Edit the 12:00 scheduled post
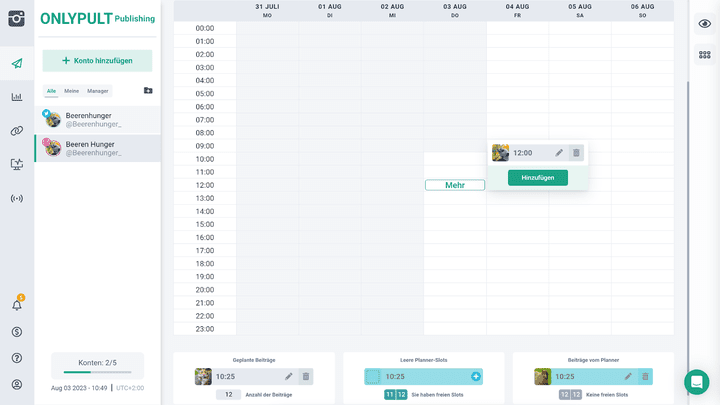 tap(559, 153)
